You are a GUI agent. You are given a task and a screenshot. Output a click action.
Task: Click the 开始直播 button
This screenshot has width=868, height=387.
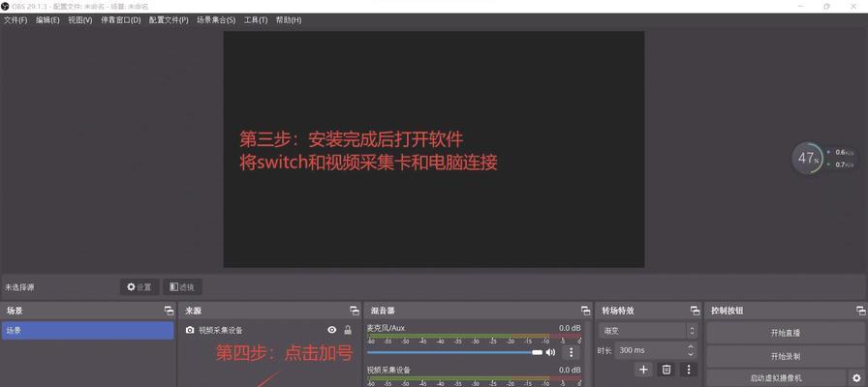pos(785,333)
